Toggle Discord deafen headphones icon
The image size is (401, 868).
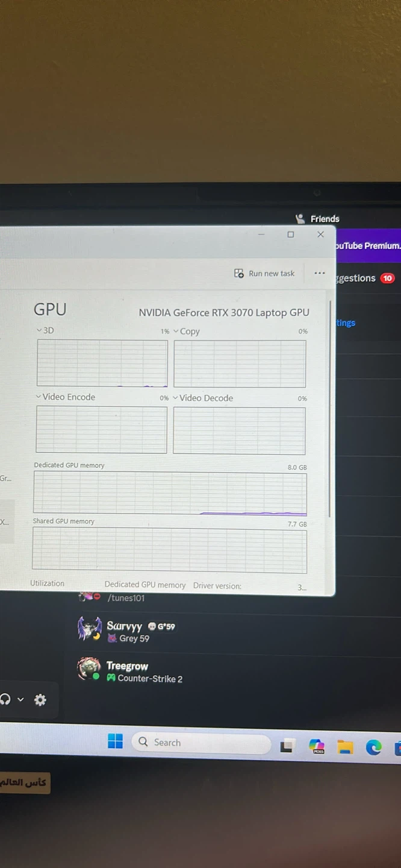pos(5,699)
